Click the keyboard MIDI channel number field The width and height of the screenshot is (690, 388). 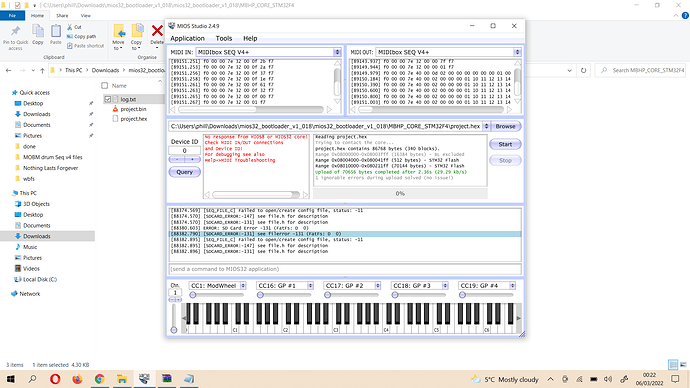pos(175,293)
